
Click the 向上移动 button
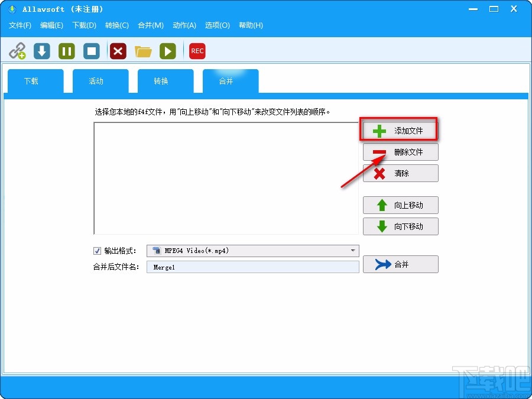click(x=400, y=205)
